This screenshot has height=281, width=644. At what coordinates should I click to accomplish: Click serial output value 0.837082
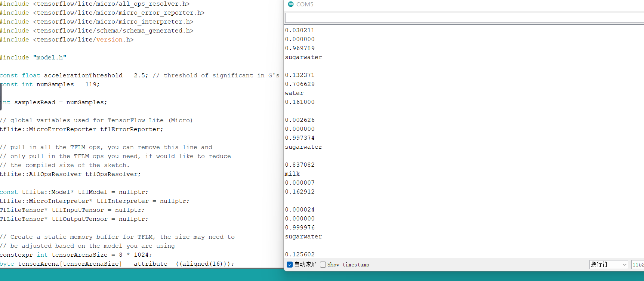tap(300, 165)
